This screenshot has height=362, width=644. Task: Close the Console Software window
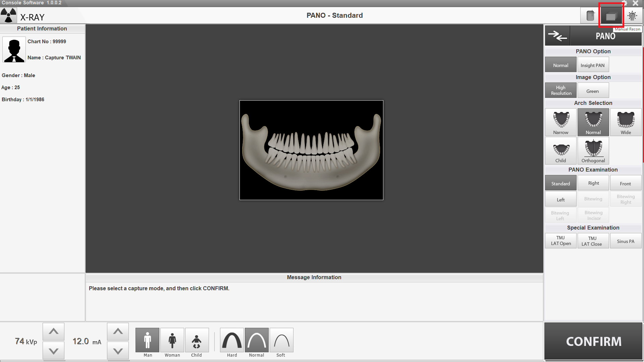click(635, 3)
